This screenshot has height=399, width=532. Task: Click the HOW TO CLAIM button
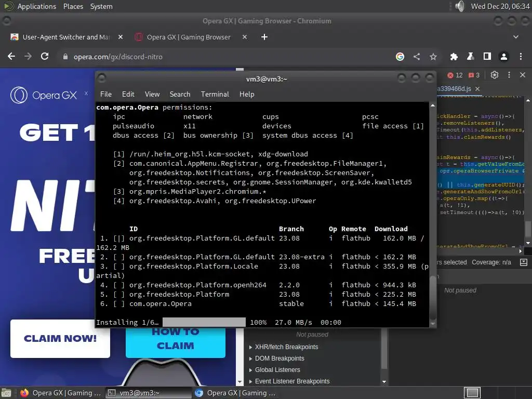click(176, 343)
